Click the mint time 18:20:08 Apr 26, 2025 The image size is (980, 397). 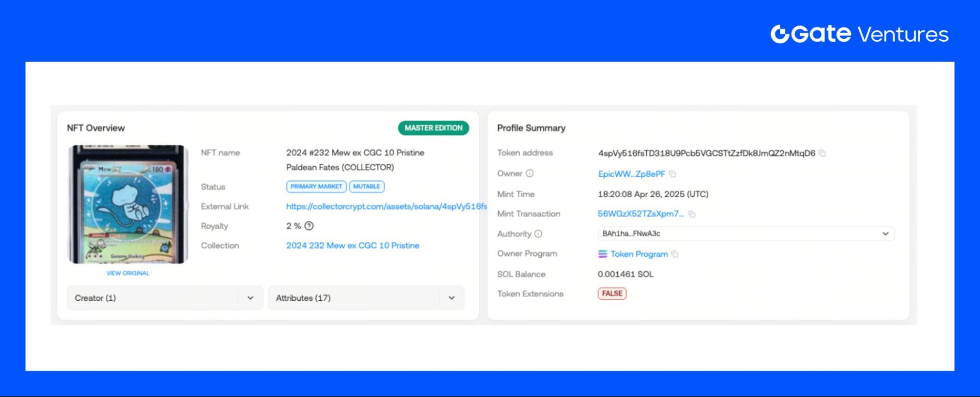pyautogui.click(x=653, y=194)
